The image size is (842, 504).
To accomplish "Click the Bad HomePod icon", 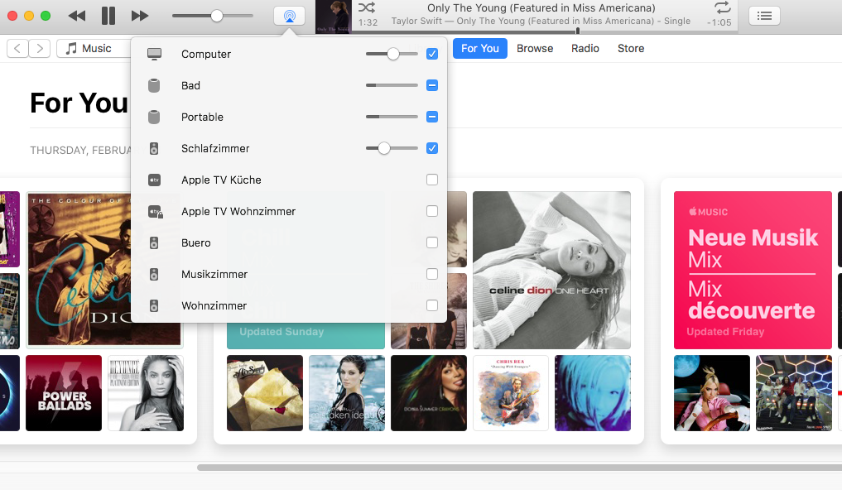I will [x=154, y=85].
